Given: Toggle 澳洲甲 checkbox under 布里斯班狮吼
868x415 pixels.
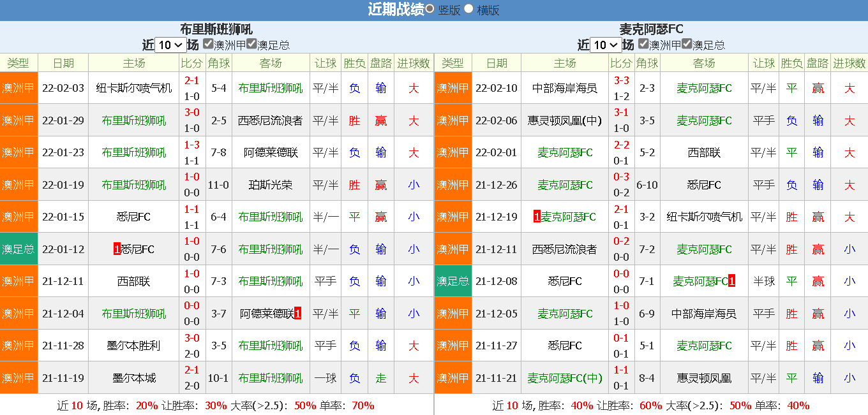Looking at the screenshot, I should coord(208,44).
